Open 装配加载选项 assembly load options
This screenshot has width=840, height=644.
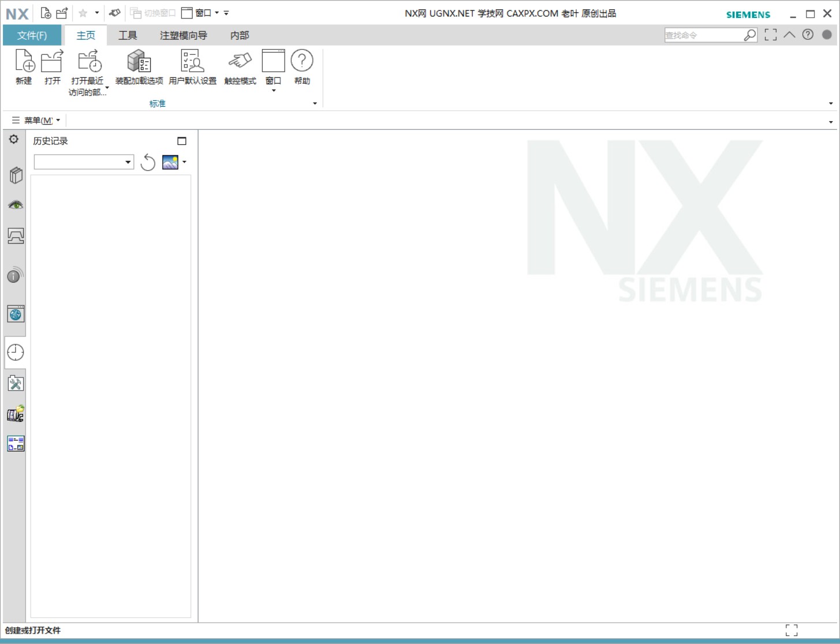click(x=139, y=67)
